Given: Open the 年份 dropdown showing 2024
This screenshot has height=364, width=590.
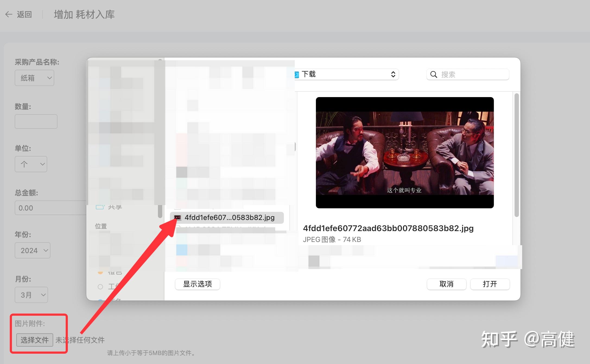Looking at the screenshot, I should [x=32, y=250].
